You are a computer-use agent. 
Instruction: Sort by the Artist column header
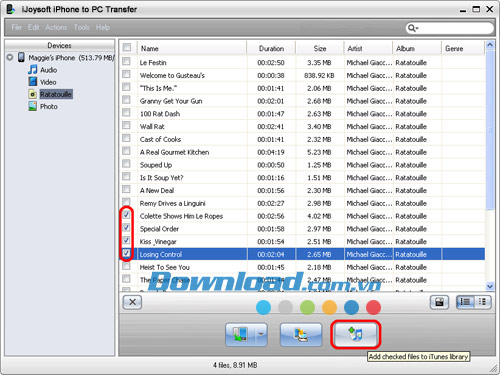pos(368,48)
